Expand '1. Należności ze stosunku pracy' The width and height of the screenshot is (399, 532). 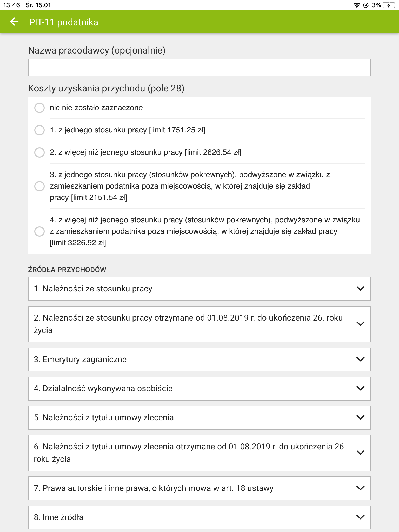pos(360,289)
